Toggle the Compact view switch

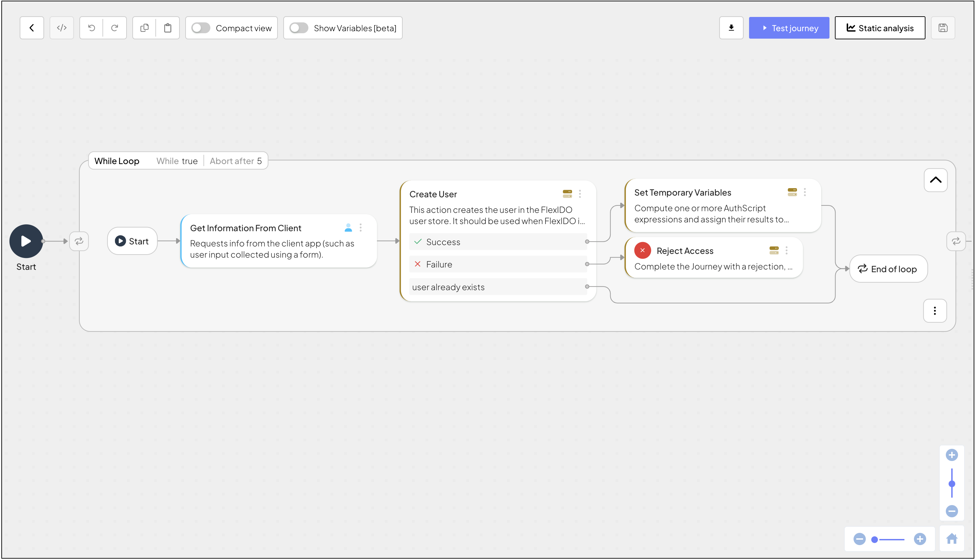point(201,28)
